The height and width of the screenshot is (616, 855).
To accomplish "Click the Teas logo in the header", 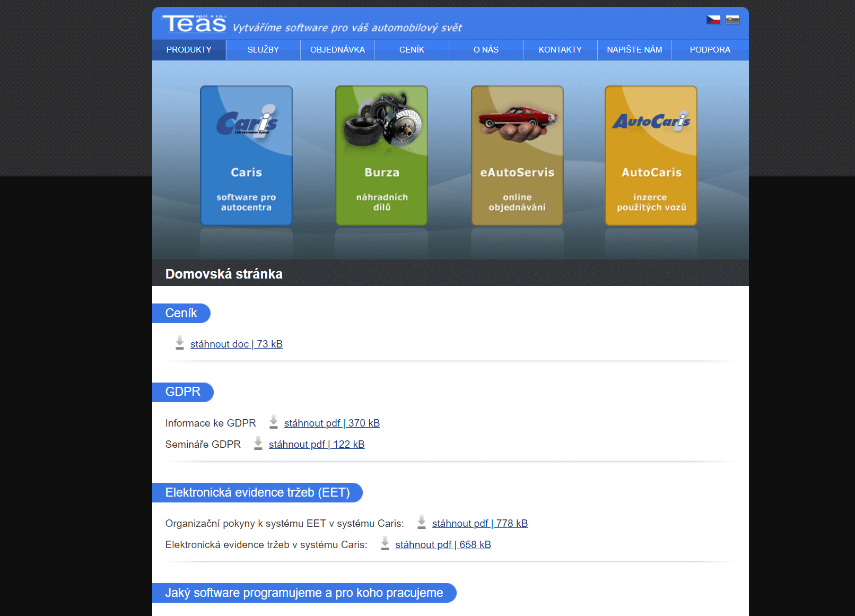I will point(195,23).
